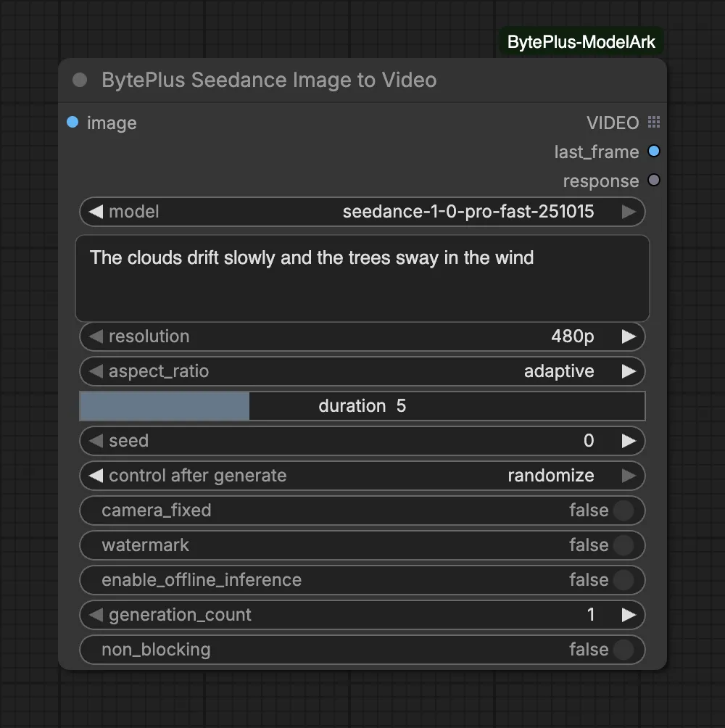Click the response output connector dot

(x=654, y=180)
